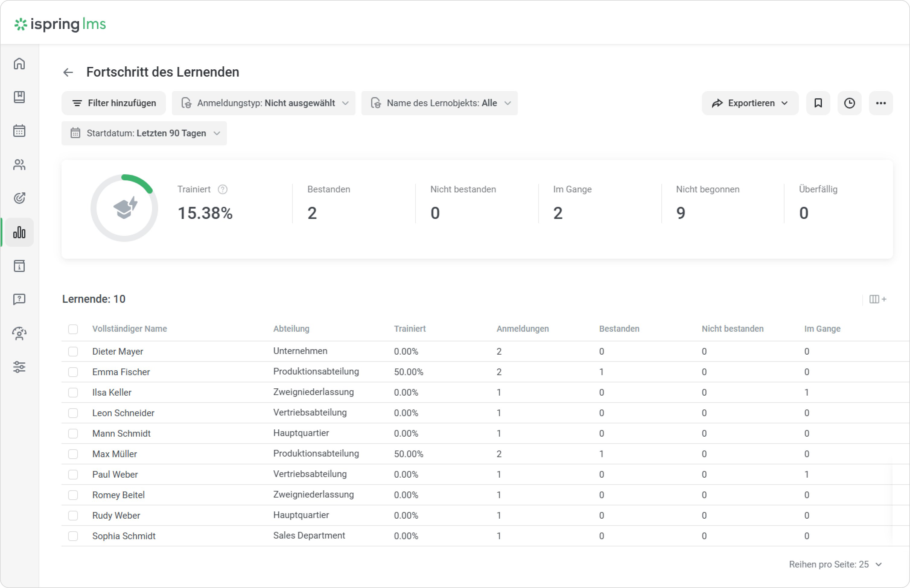The height and width of the screenshot is (588, 910).
Task: Click the clock schedule icon
Action: pyautogui.click(x=849, y=103)
